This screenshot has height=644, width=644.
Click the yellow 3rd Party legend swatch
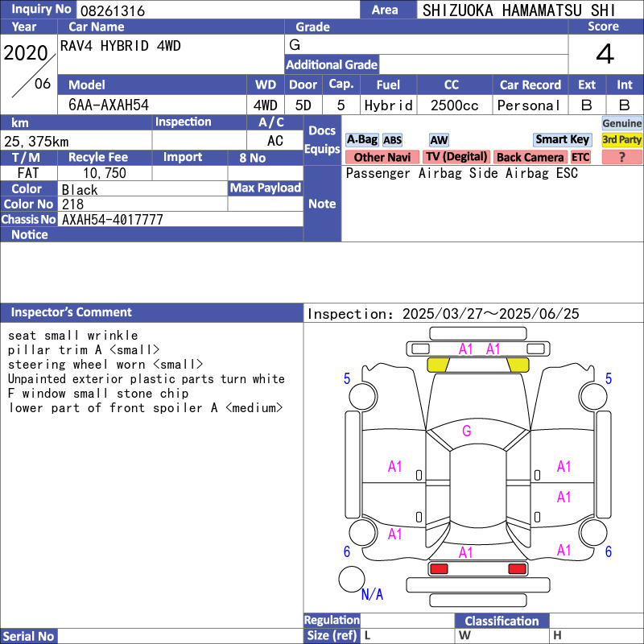(x=621, y=140)
